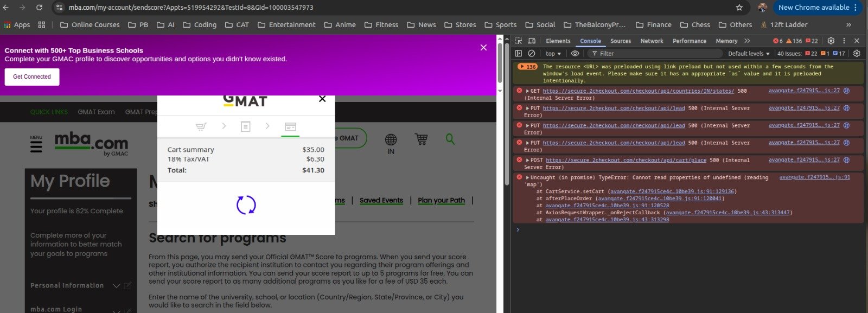
Task: Show more DevTools tabs with double chevron
Action: (x=747, y=41)
